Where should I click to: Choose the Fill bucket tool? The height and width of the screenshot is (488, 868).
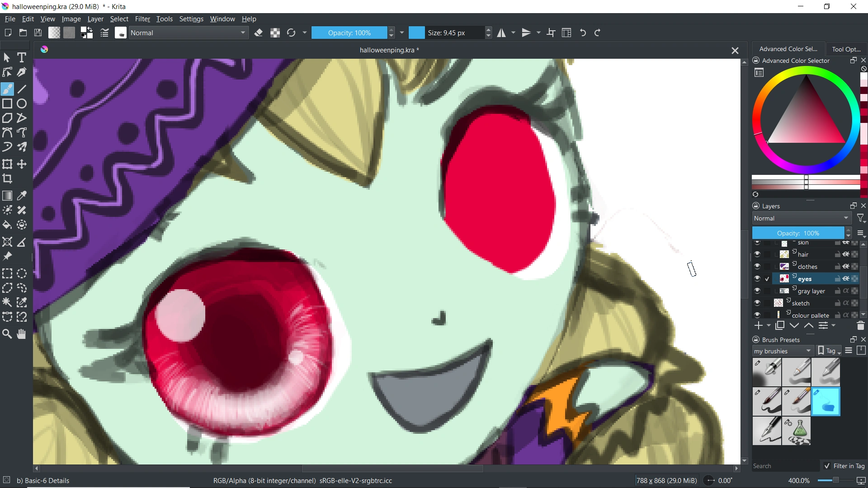point(7,225)
